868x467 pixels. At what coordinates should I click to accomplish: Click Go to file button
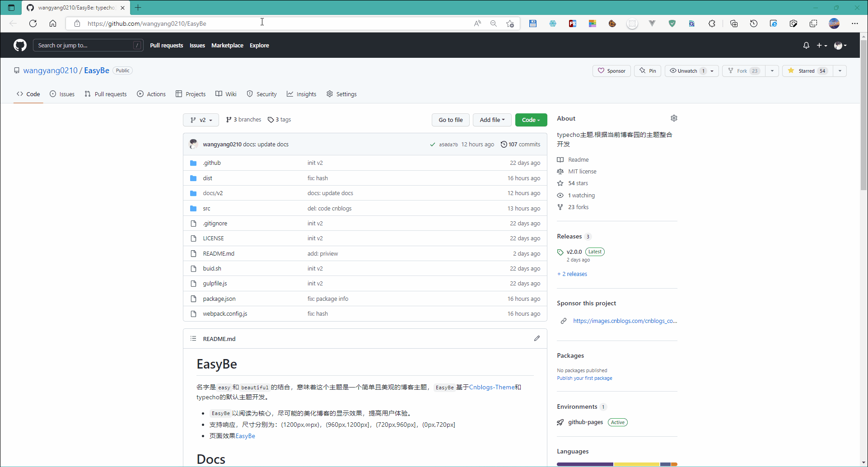[451, 120]
